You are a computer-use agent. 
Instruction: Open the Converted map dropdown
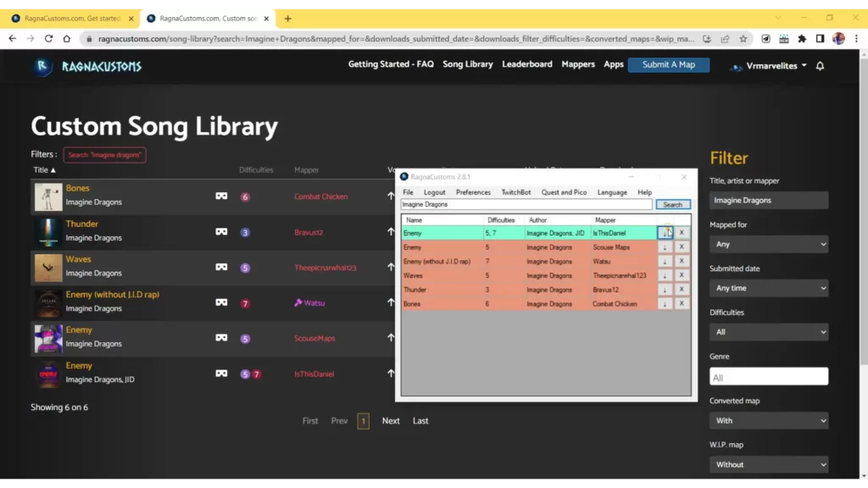coord(769,420)
